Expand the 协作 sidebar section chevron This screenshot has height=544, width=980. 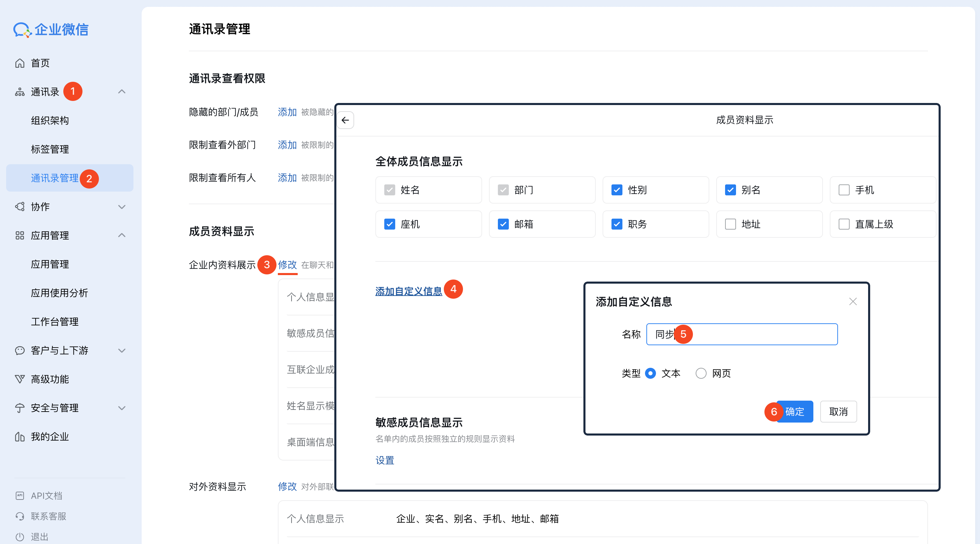pyautogui.click(x=122, y=207)
